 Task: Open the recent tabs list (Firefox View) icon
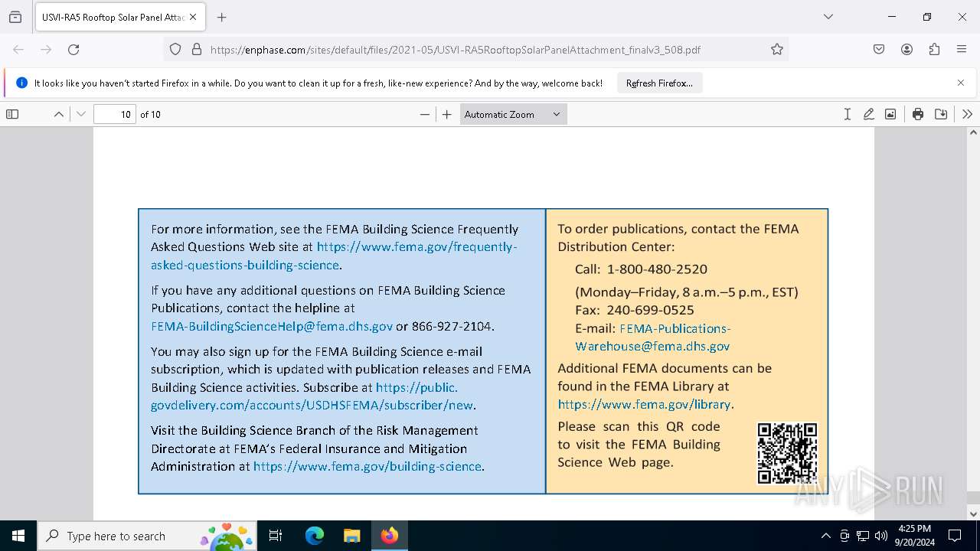tap(15, 17)
